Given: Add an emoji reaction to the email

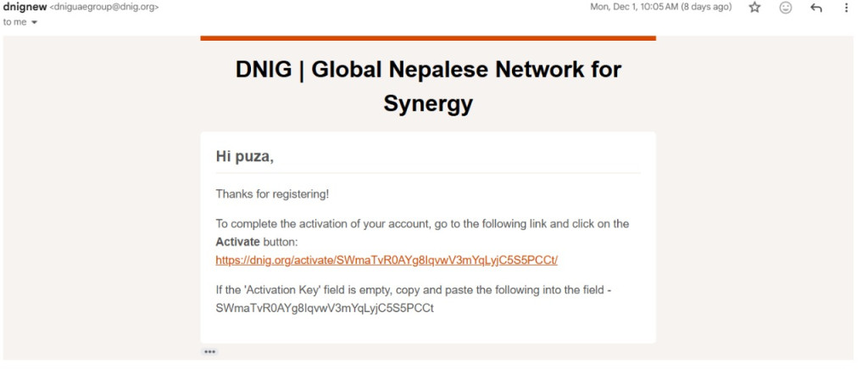Looking at the screenshot, I should coord(786,8).
